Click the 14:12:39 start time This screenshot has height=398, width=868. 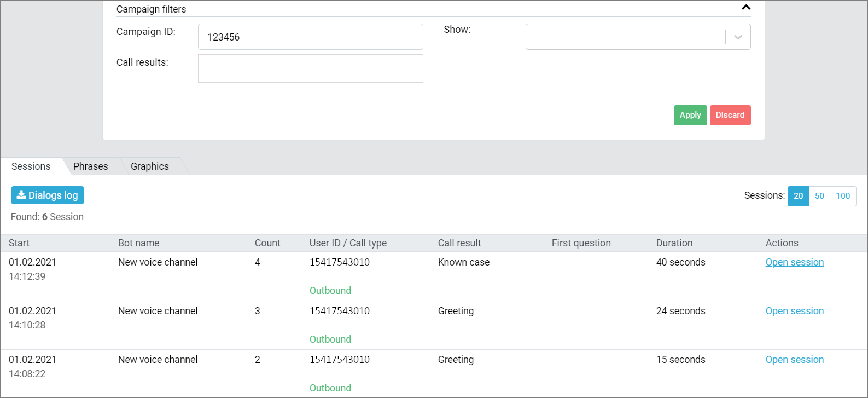coord(27,276)
